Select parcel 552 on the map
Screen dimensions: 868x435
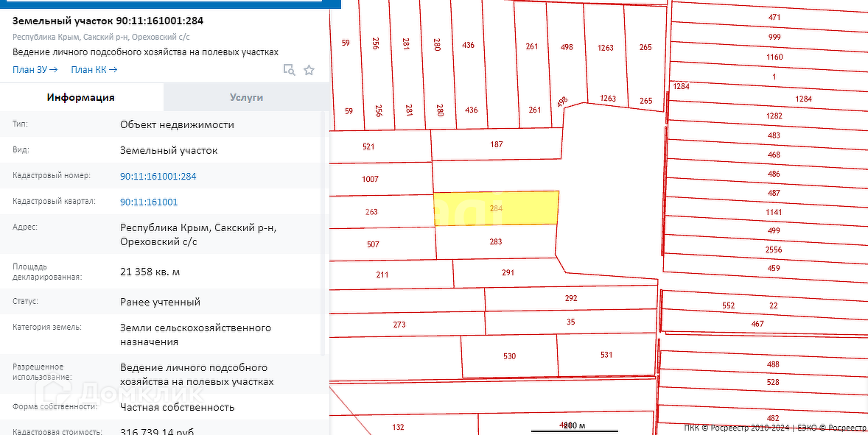point(729,305)
